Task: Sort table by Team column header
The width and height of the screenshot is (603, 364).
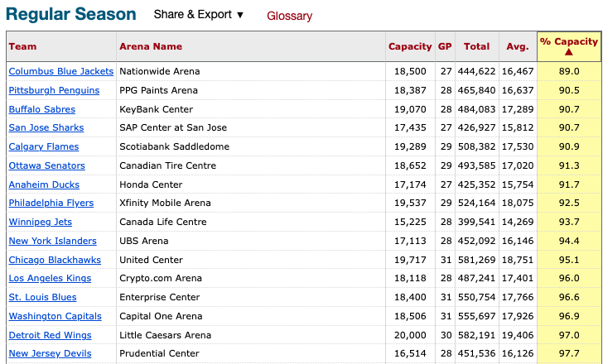Action: (22, 46)
